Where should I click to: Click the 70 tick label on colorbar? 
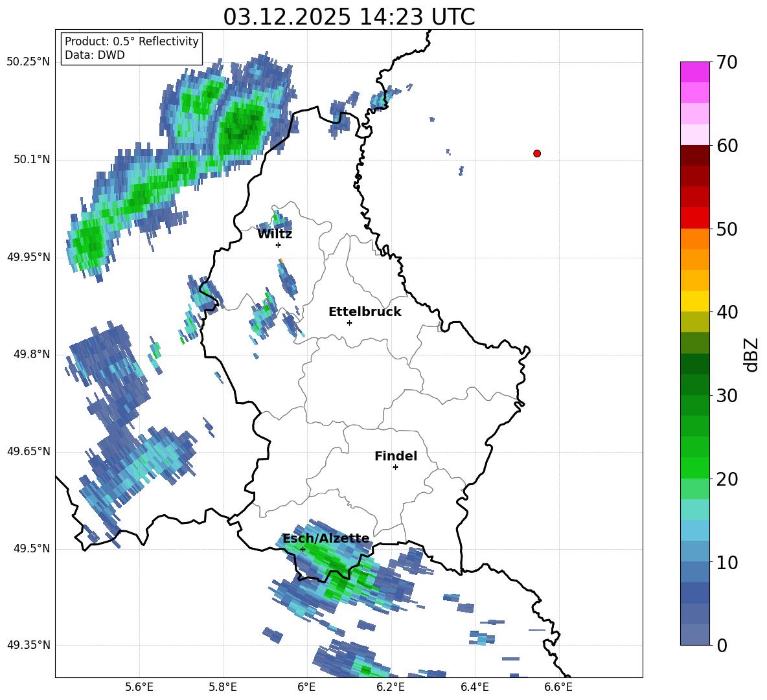pos(727,62)
